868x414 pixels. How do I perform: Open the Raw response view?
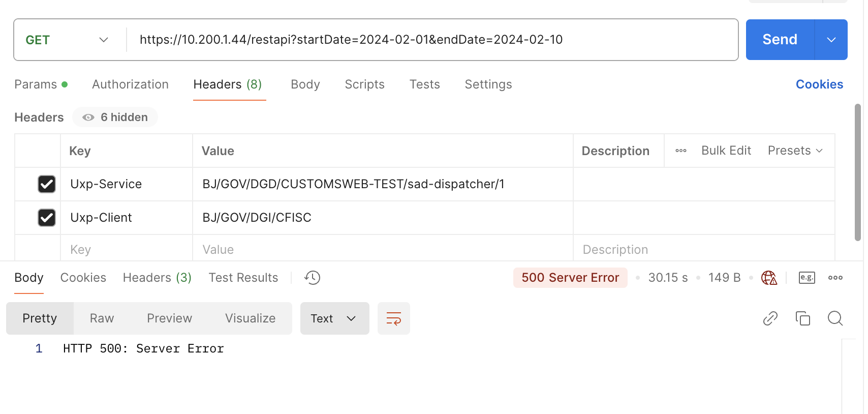pyautogui.click(x=102, y=318)
